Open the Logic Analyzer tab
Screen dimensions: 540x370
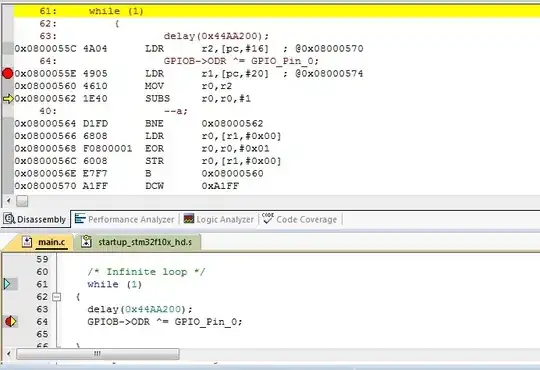tap(219, 219)
